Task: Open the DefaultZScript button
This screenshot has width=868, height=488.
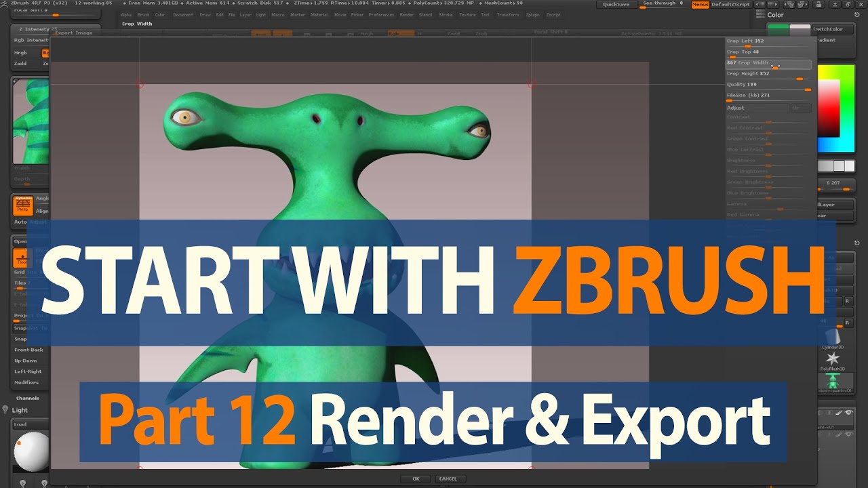Action: [x=730, y=4]
